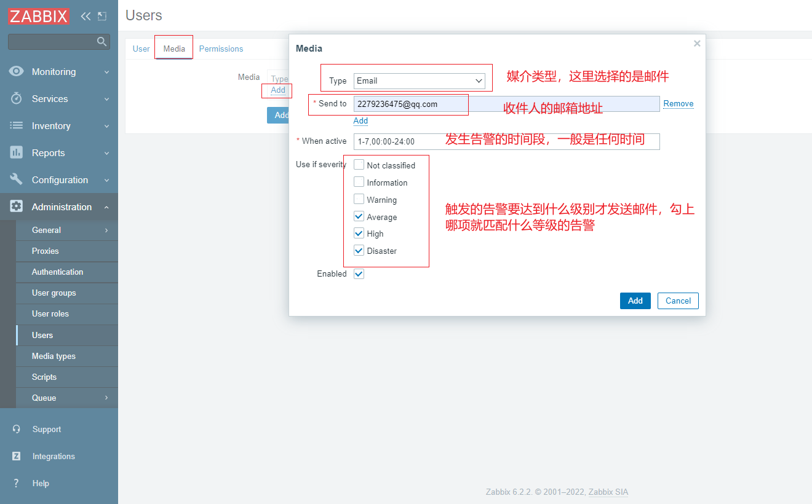Toggle the Enabled checkbox
The image size is (812, 504).
coord(359,274)
